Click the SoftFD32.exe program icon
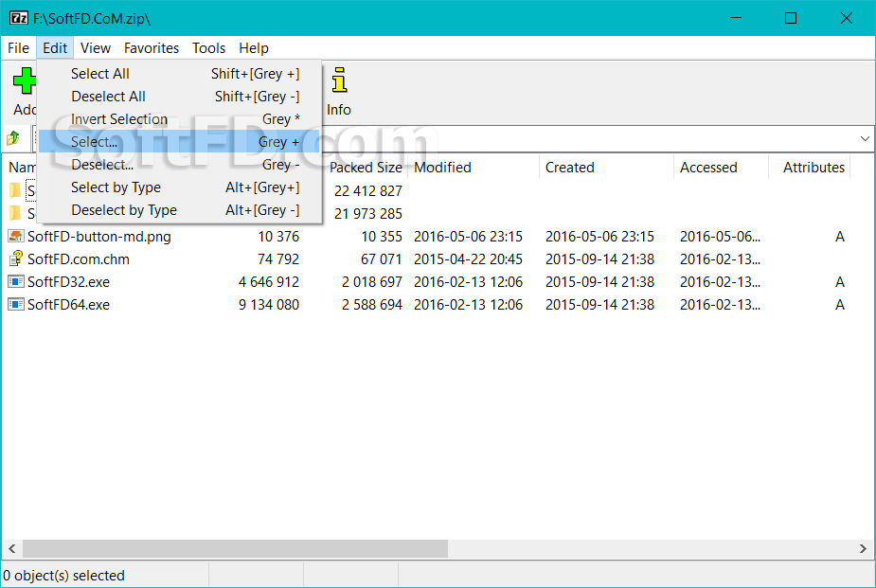 pos(16,282)
